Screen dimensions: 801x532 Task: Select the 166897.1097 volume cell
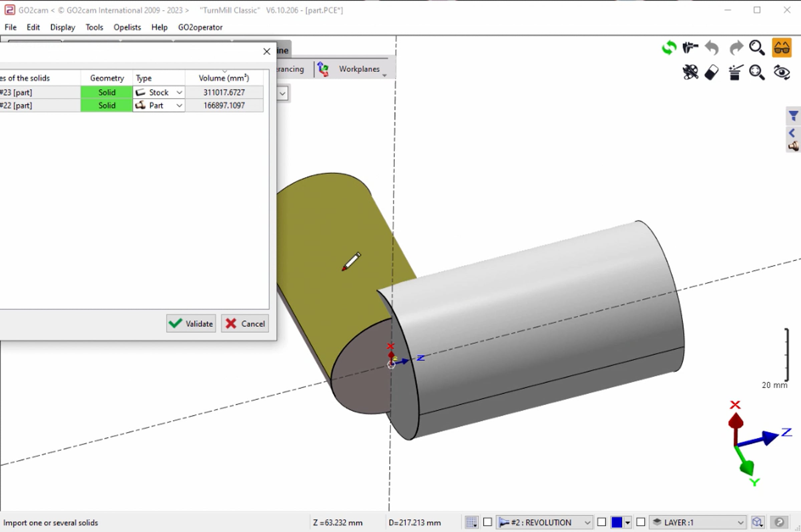click(224, 105)
